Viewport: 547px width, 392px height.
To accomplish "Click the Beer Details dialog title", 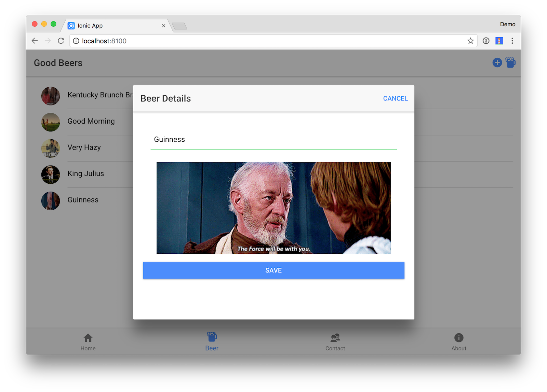I will [165, 98].
